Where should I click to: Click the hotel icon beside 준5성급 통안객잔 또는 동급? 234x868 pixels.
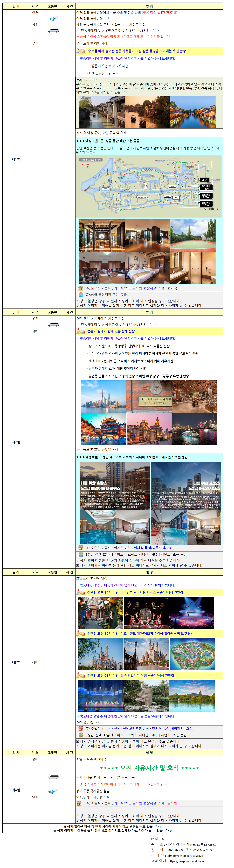click(81, 295)
